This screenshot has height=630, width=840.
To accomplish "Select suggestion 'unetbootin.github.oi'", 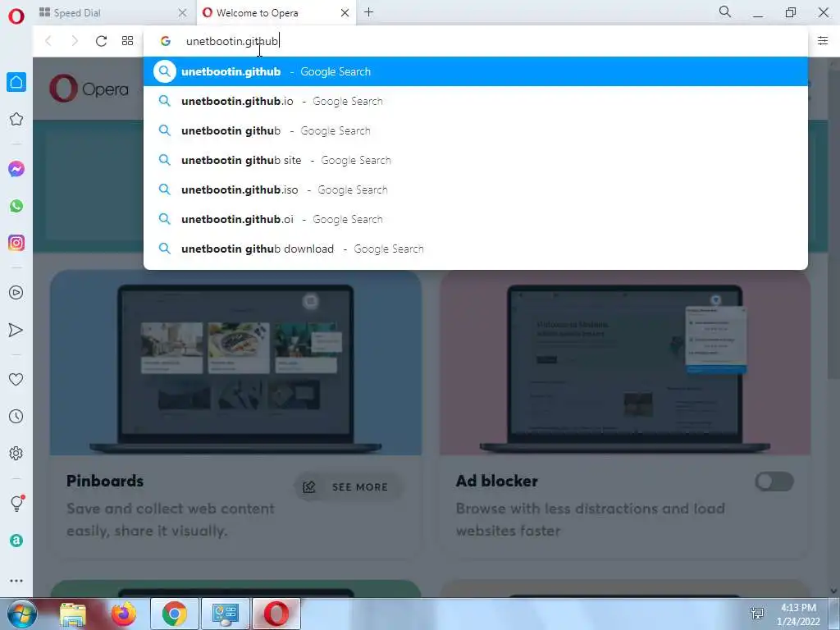I will pos(476,219).
